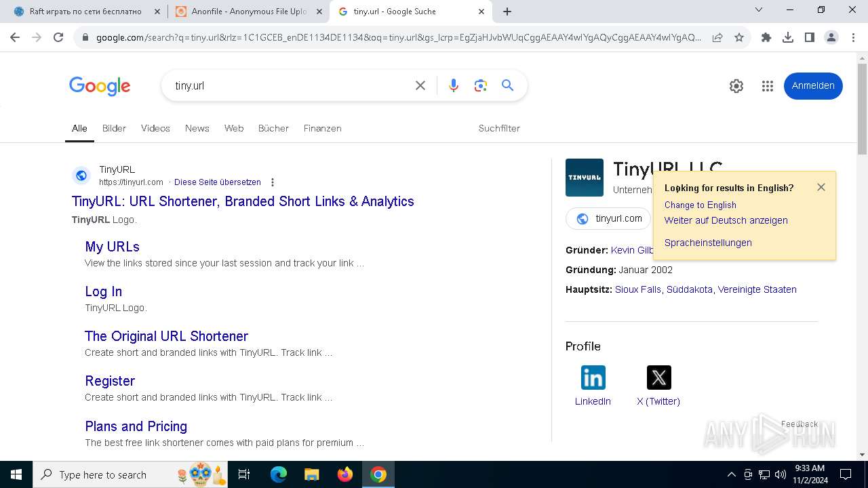Toggle the browser side panel icon
Image resolution: width=868 pixels, height=488 pixels.
pyautogui.click(x=810, y=37)
